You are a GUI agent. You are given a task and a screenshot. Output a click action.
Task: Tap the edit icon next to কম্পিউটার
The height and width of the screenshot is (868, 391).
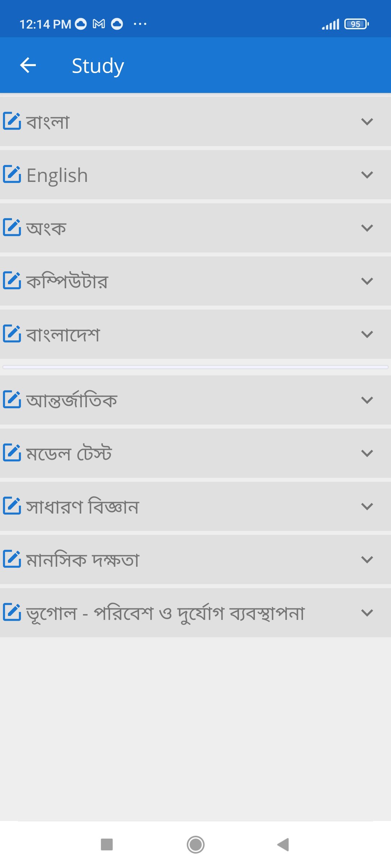pyautogui.click(x=12, y=281)
